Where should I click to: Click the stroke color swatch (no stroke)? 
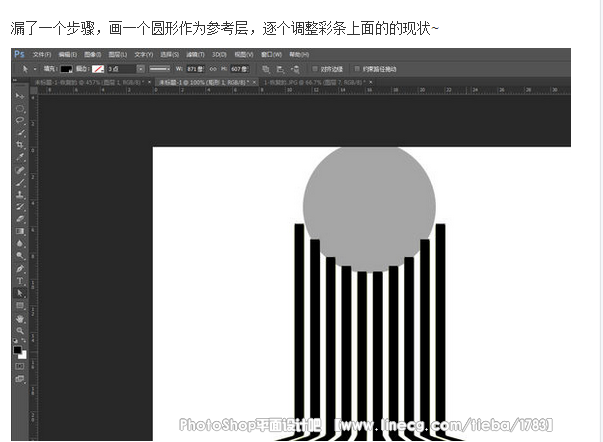tap(98, 68)
